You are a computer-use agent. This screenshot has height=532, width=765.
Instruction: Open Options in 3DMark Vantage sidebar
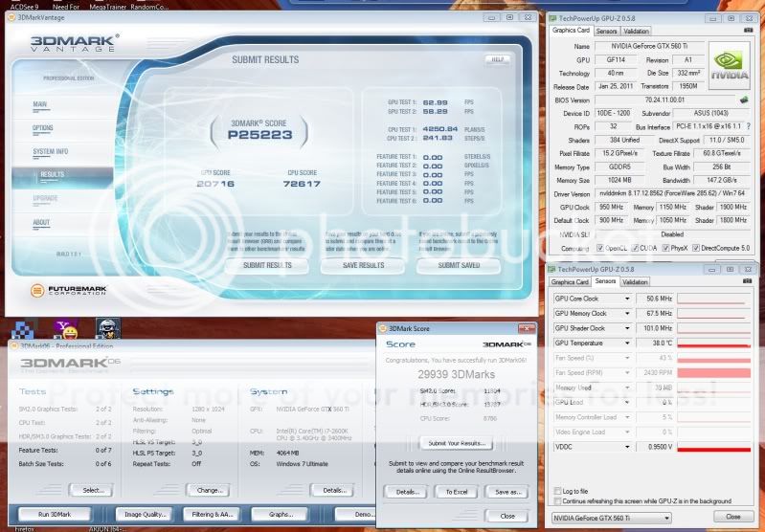pyautogui.click(x=42, y=128)
